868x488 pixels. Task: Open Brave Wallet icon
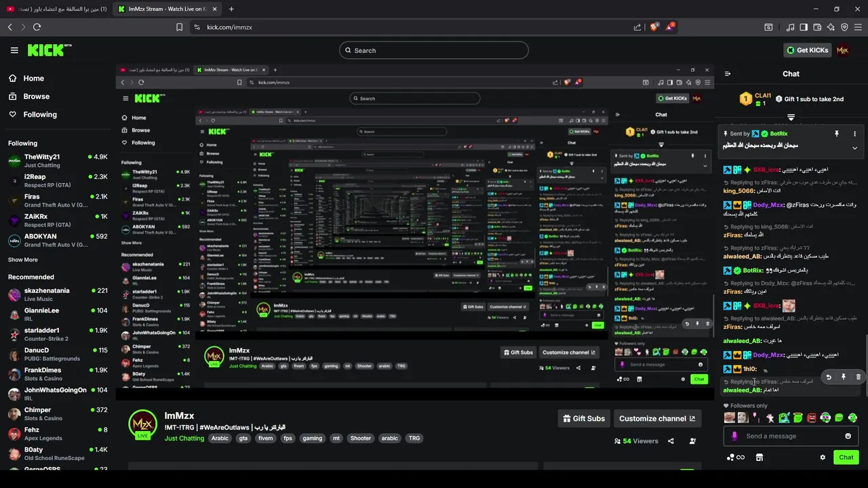tap(817, 27)
